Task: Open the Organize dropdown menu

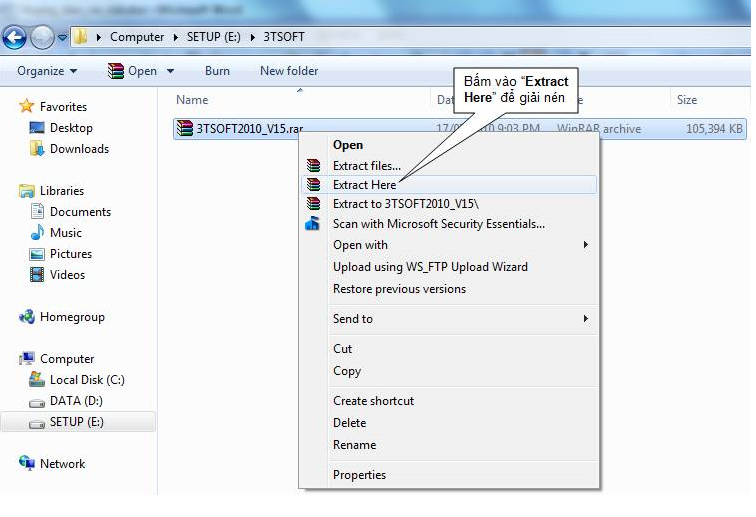Action: point(47,71)
